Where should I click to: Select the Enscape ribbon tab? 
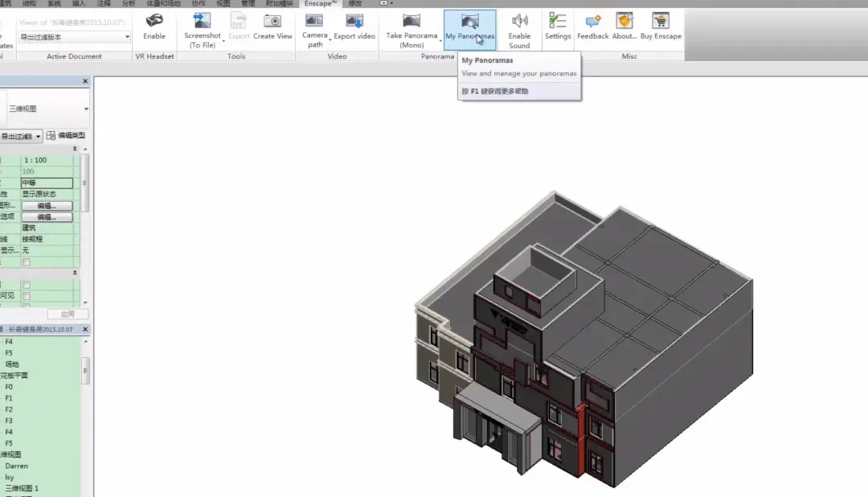pos(321,3)
